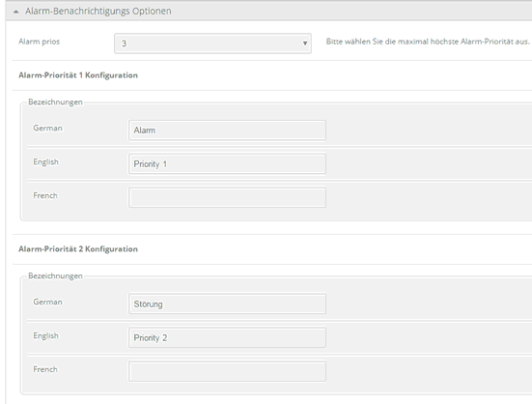Image resolution: width=532 pixels, height=404 pixels.
Task: Focus the English field containing Priority 2
Action: (x=227, y=337)
